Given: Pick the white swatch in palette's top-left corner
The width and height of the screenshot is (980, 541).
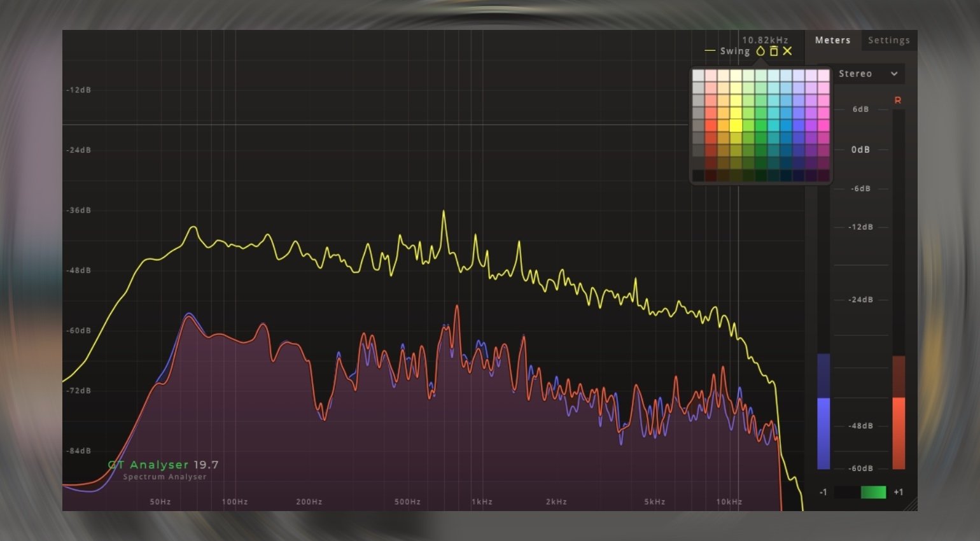Looking at the screenshot, I should point(698,75).
